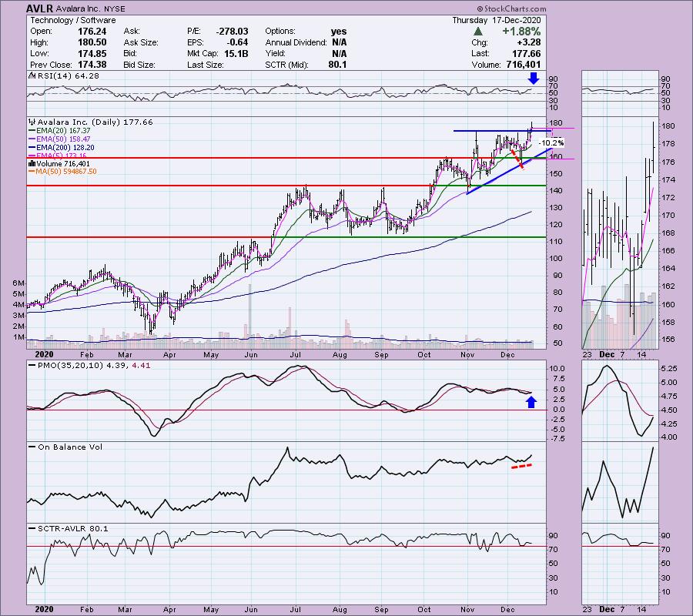Click the +1.88% percent change

pyautogui.click(x=521, y=32)
